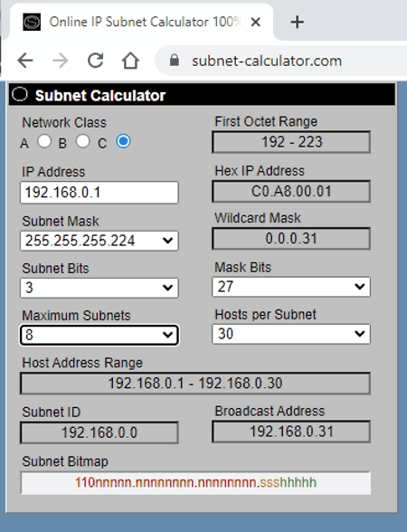The height and width of the screenshot is (532, 407).
Task: Close the Online IP Subnet Calculator tab
Action: pyautogui.click(x=255, y=23)
